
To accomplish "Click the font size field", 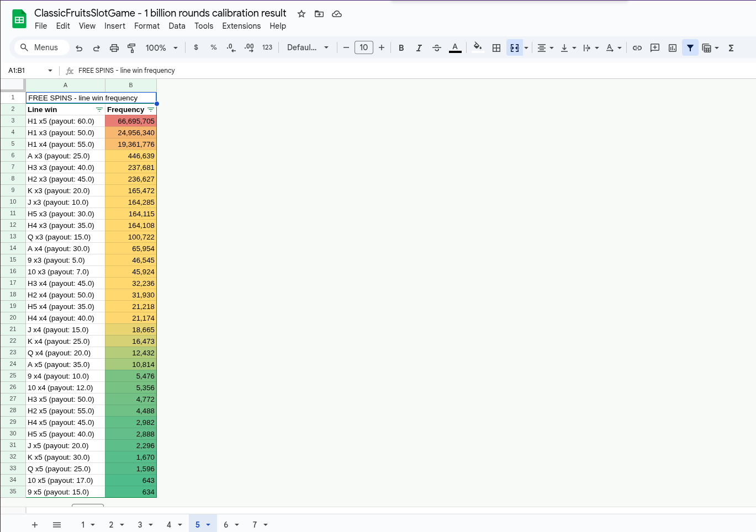I will 364,48.
